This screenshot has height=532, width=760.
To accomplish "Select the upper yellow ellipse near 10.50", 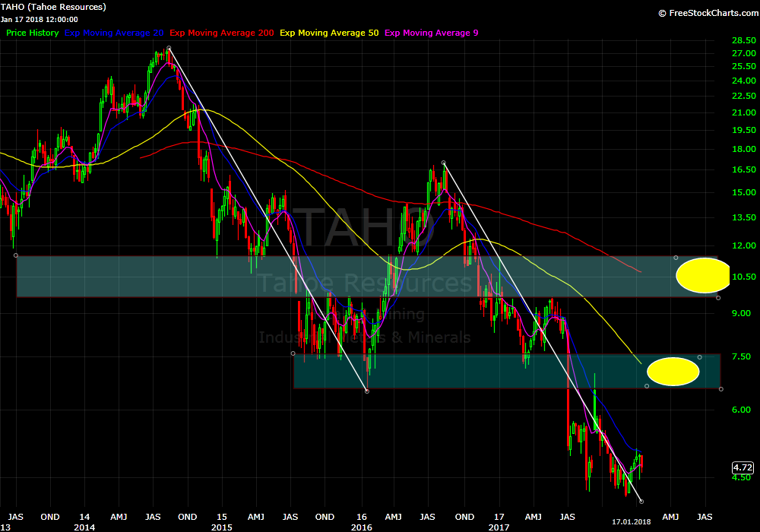I will 703,275.
